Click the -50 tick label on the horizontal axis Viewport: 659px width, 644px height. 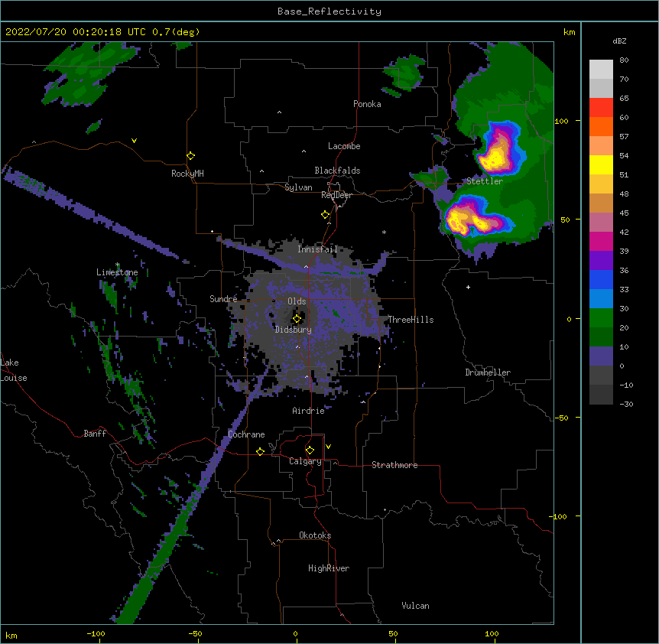click(x=195, y=633)
